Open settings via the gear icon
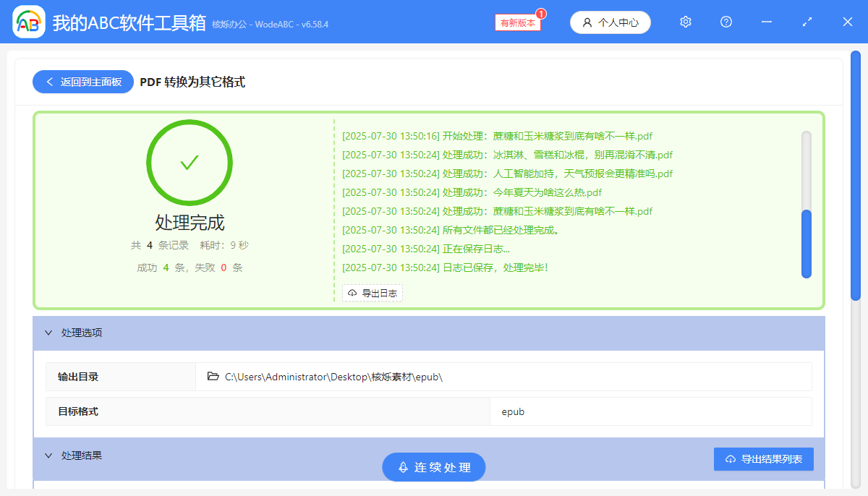 click(685, 22)
